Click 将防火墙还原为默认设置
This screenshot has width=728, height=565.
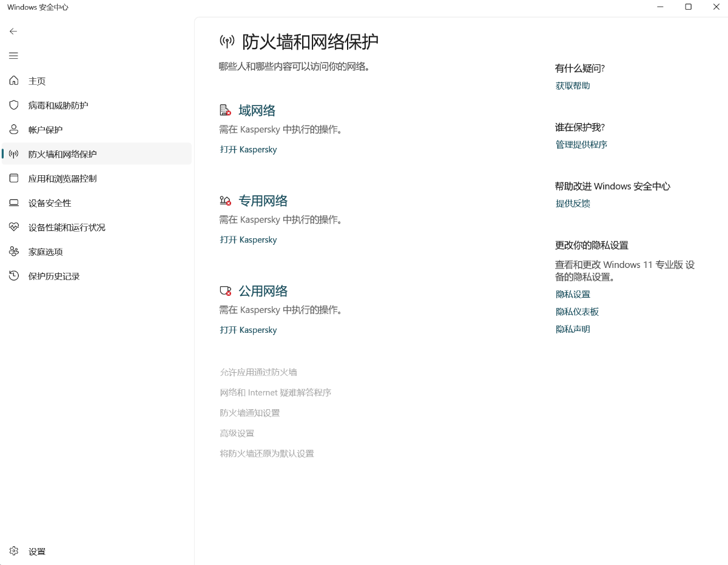click(267, 453)
